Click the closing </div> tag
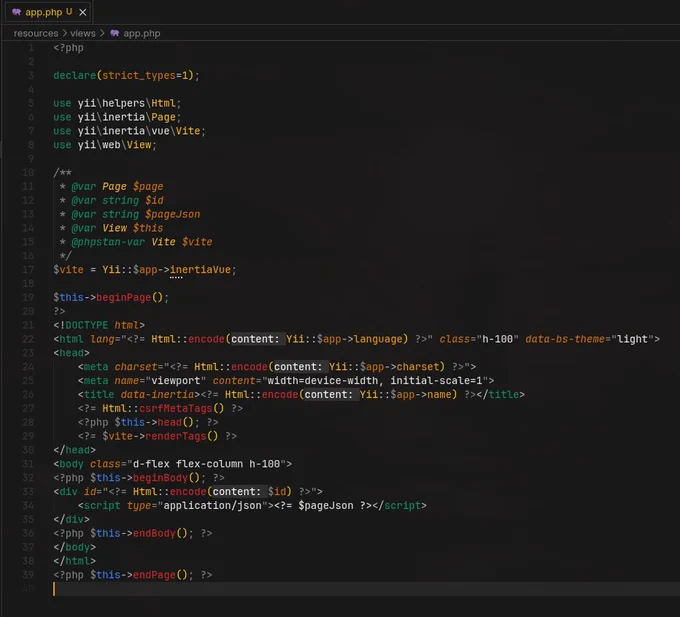680x617 pixels. click(x=72, y=519)
